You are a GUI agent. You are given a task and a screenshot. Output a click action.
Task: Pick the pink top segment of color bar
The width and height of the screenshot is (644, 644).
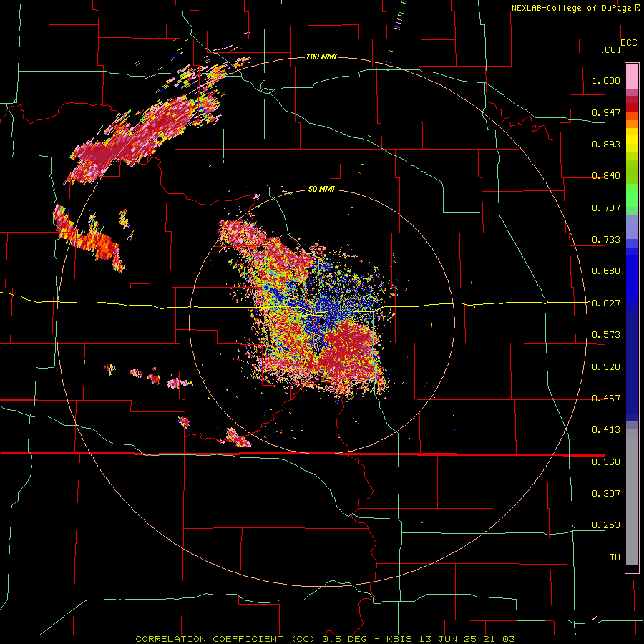pos(632,77)
